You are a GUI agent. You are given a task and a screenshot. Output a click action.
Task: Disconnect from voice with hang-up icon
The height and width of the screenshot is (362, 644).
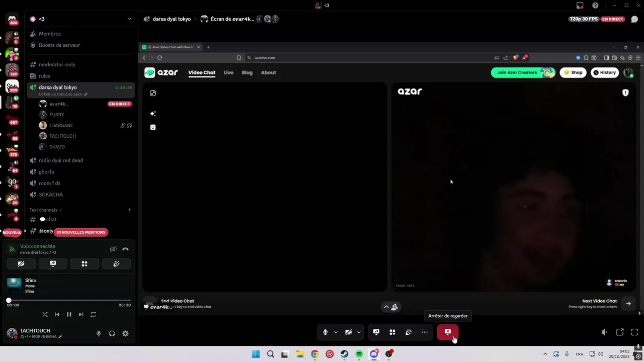coord(125,249)
